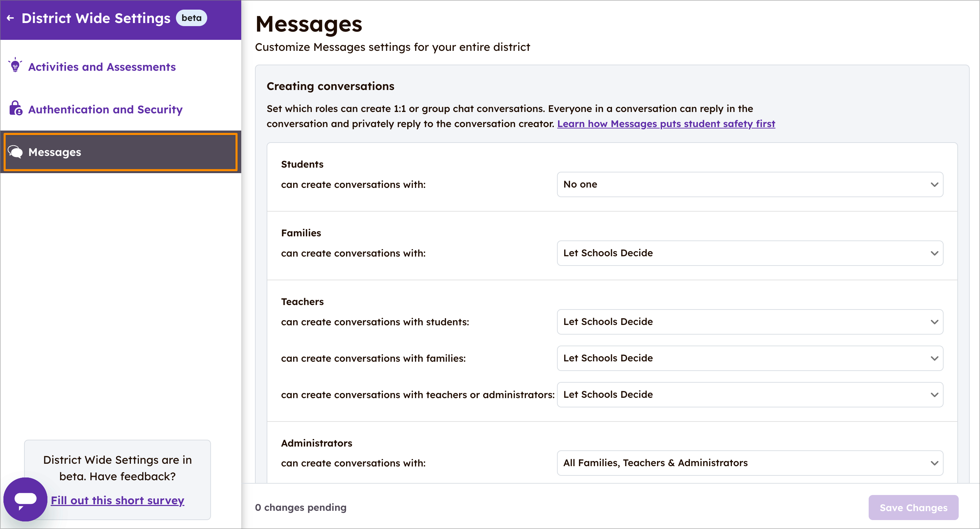The height and width of the screenshot is (529, 980).
Task: Click the District Wide Settings header
Action: click(96, 18)
